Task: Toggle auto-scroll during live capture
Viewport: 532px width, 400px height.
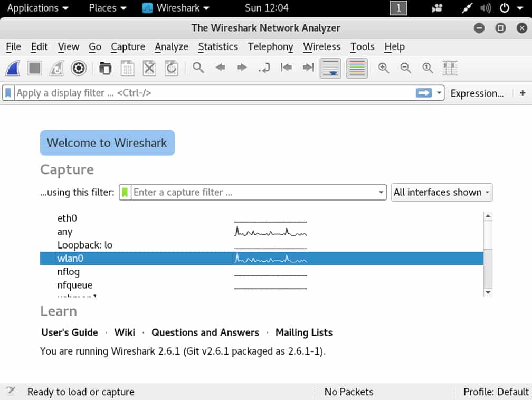Action: 330,68
